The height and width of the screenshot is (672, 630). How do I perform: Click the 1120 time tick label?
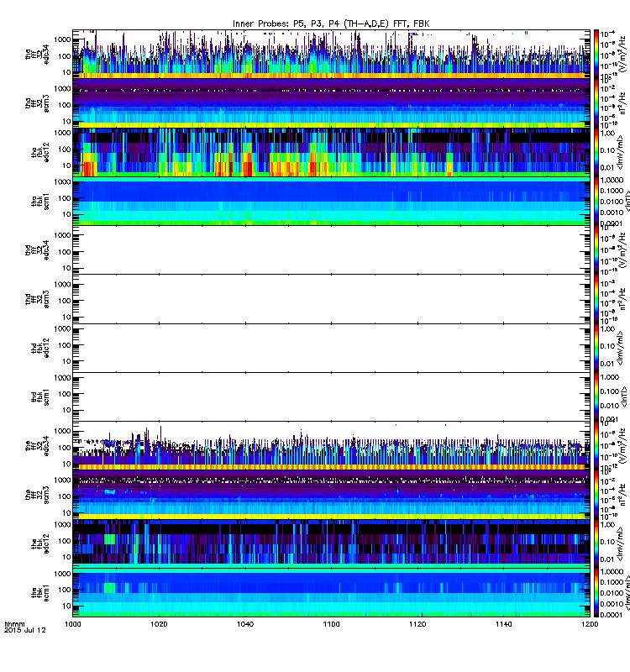(x=417, y=624)
